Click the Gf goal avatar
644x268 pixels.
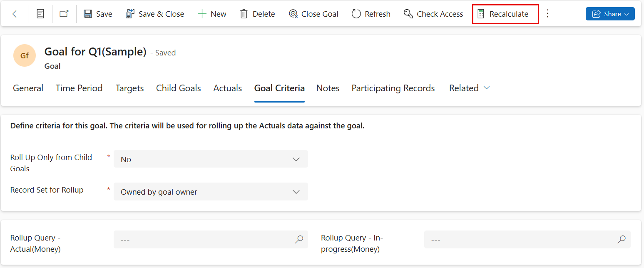(x=25, y=55)
